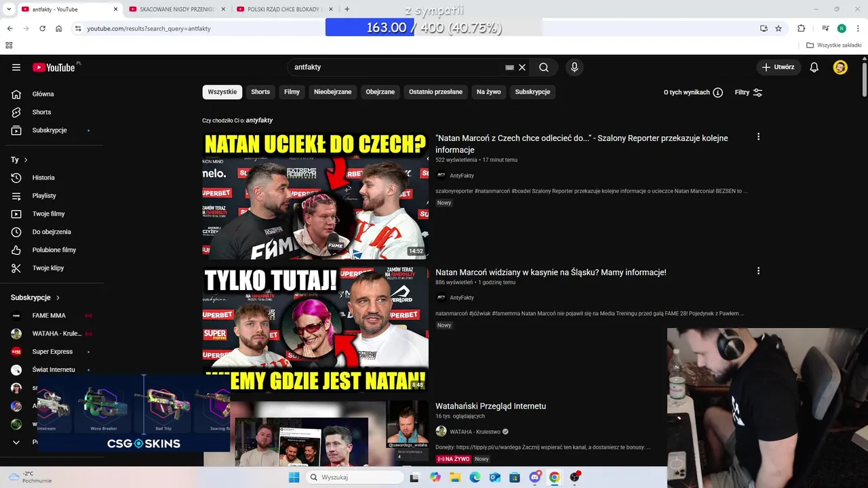Select the Na żywo filter chip

click(x=489, y=91)
